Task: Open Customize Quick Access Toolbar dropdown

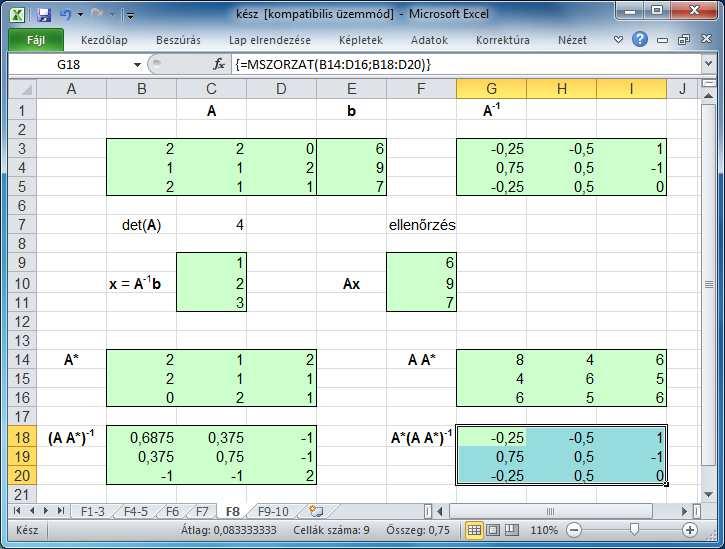Action: point(130,16)
